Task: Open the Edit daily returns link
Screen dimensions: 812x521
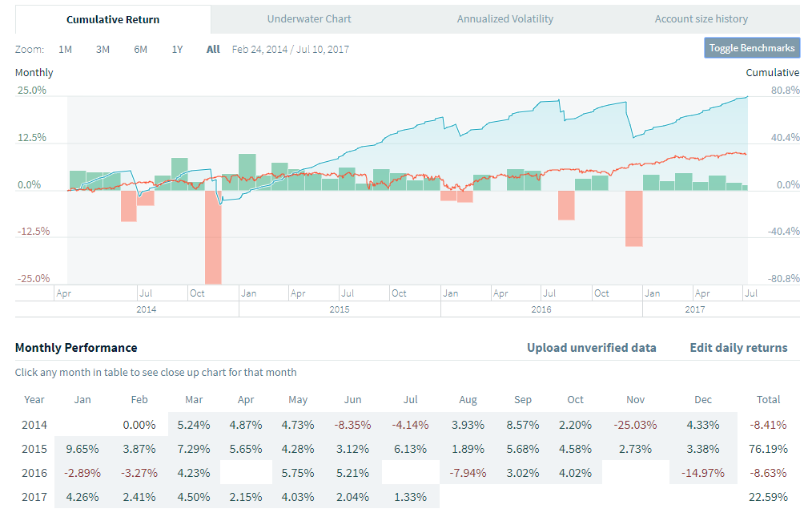Action: pyautogui.click(x=738, y=348)
